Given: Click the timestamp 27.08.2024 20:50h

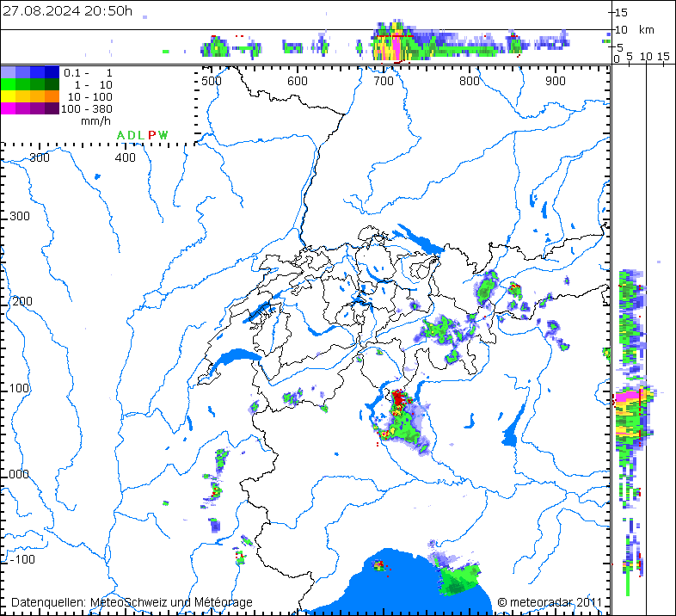Looking at the screenshot, I should point(68,11).
